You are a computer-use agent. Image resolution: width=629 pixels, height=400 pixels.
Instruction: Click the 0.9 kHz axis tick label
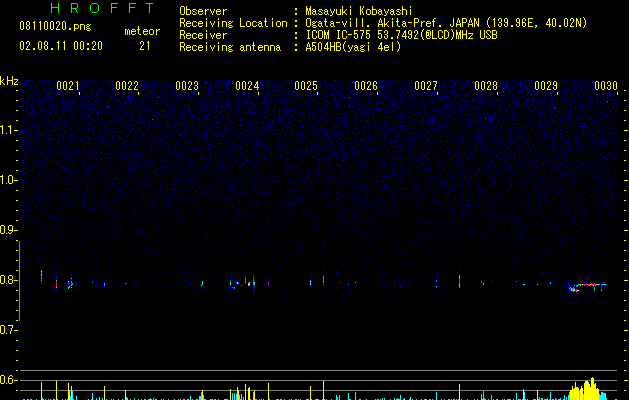pos(7,230)
